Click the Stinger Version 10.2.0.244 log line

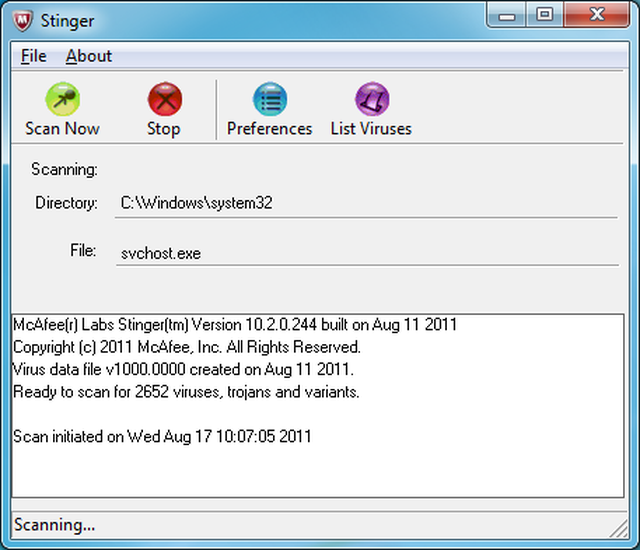point(235,325)
